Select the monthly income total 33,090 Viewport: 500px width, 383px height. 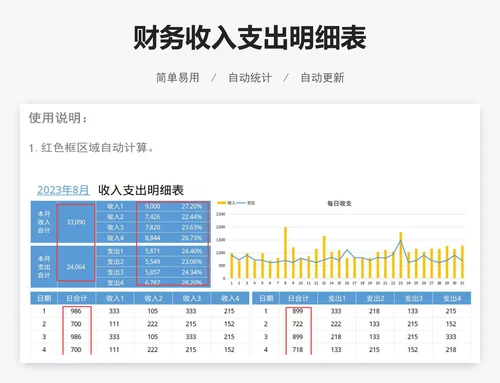(76, 222)
